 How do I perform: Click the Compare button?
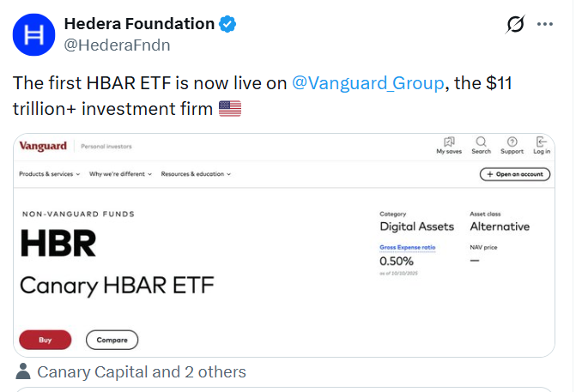pos(112,340)
